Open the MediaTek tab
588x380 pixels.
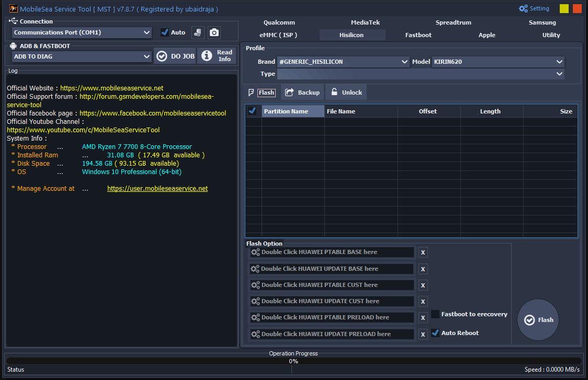pos(365,22)
